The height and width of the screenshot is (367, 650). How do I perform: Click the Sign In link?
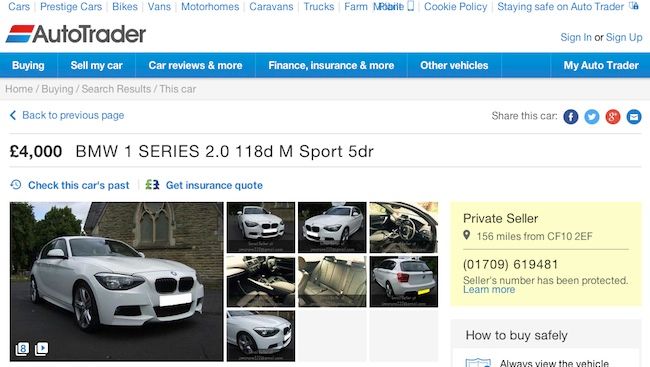click(576, 37)
